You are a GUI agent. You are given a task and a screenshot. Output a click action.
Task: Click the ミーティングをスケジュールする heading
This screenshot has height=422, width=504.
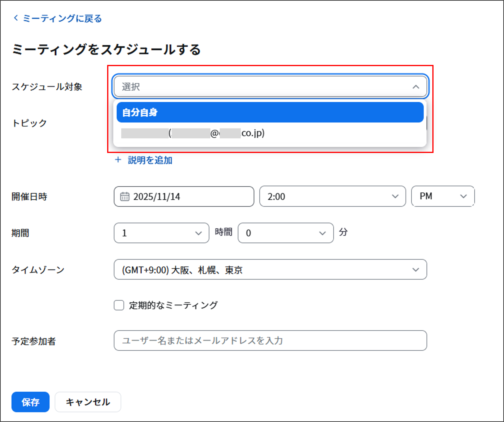pos(107,49)
